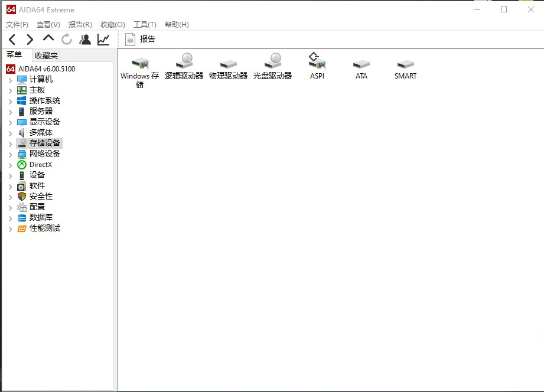Select the 多媒体 speaker icon in tree
544x392 pixels.
click(x=21, y=132)
